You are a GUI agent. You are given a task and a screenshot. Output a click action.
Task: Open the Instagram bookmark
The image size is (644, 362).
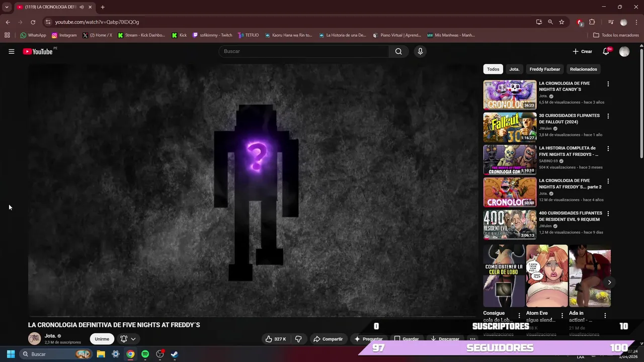64,35
